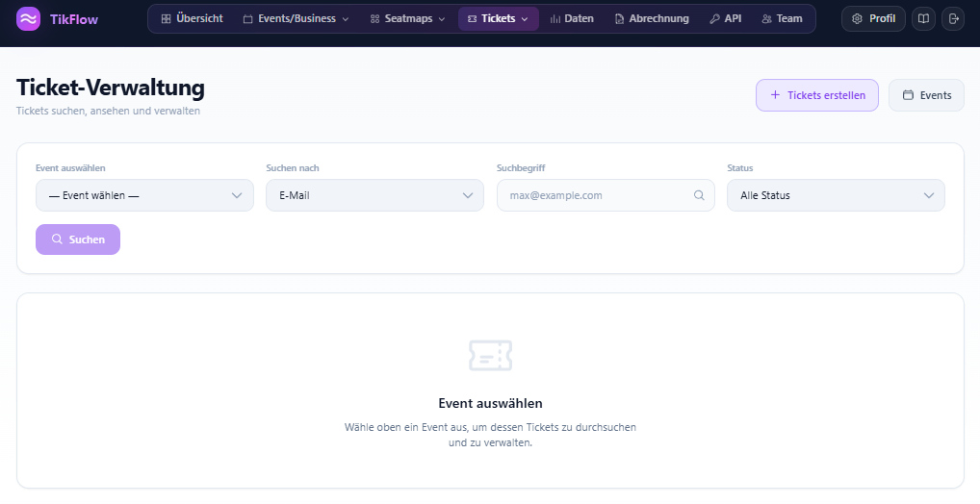Navigate to the Team page
Viewport: 980px width, 504px height.
tap(781, 19)
